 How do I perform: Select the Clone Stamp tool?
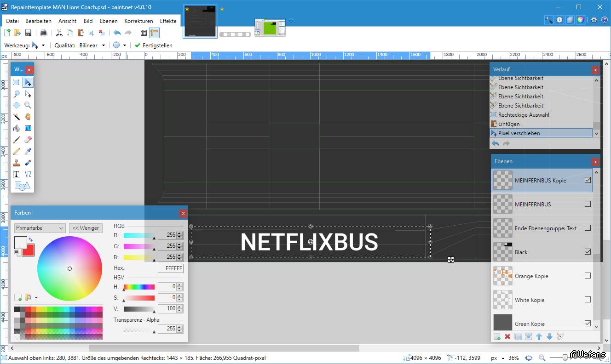pos(17,163)
